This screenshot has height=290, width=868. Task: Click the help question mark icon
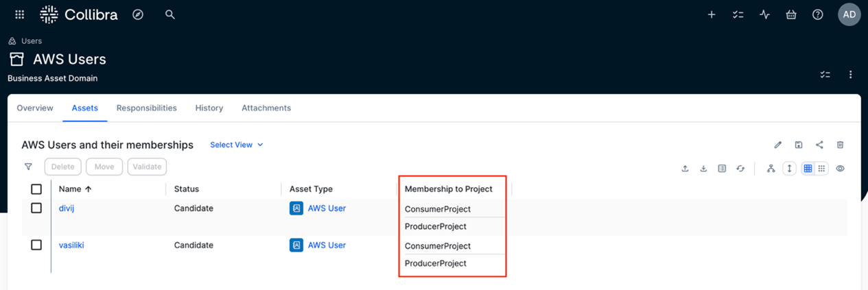817,14
